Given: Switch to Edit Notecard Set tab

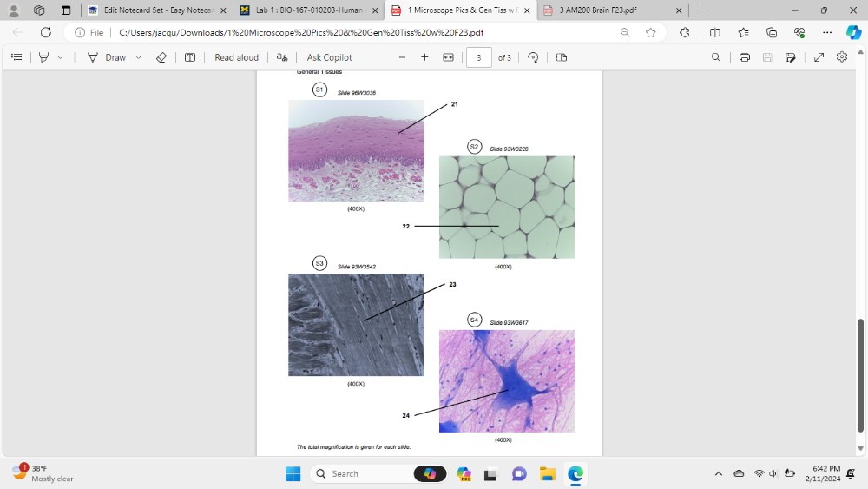Looking at the screenshot, I should click(156, 10).
